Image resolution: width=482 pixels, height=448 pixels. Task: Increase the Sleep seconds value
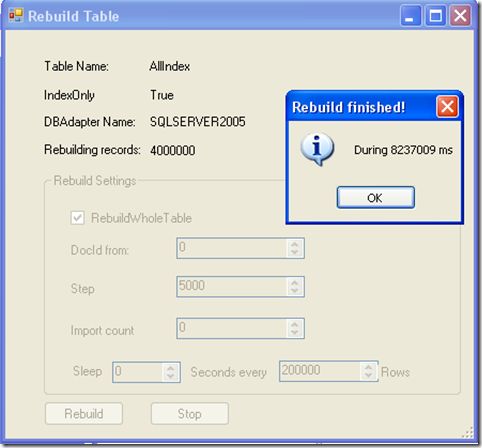pos(171,368)
